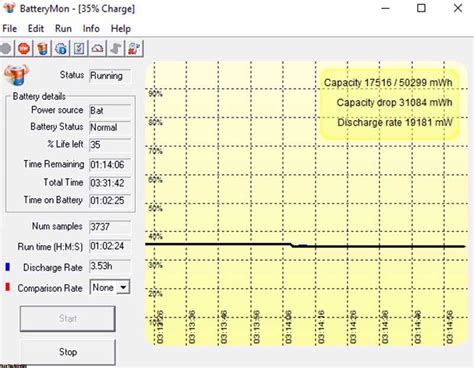
Task: Click the Status field showing Running
Action: click(110, 76)
